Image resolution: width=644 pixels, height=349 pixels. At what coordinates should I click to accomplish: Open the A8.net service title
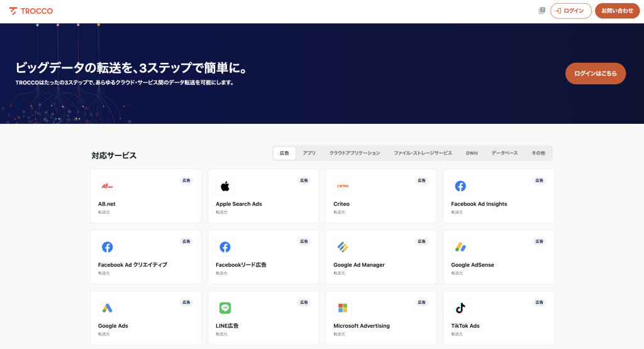click(107, 204)
